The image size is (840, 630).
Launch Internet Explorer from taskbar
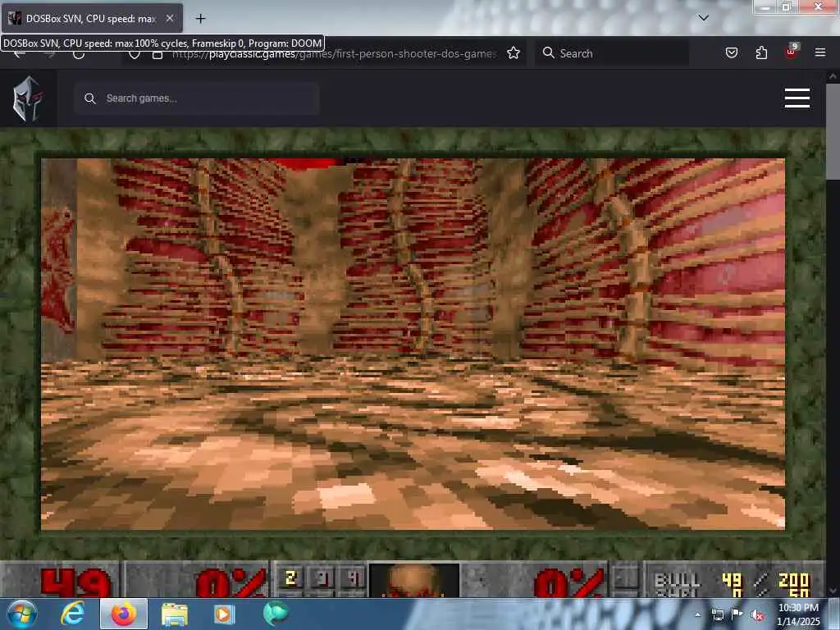(72, 614)
